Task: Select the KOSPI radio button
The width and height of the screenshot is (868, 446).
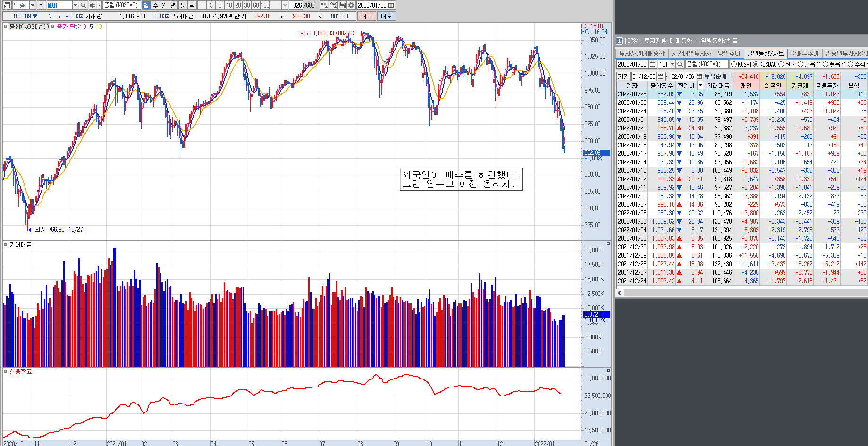Action: coord(733,64)
